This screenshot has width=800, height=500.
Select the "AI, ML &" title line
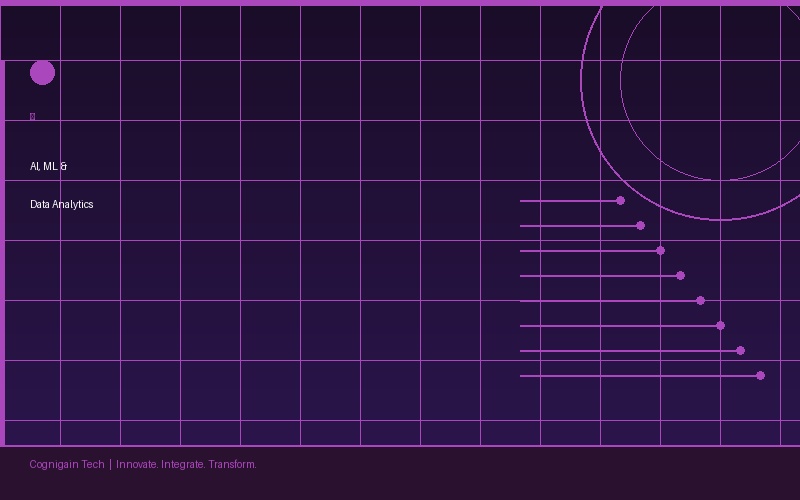click(x=48, y=166)
